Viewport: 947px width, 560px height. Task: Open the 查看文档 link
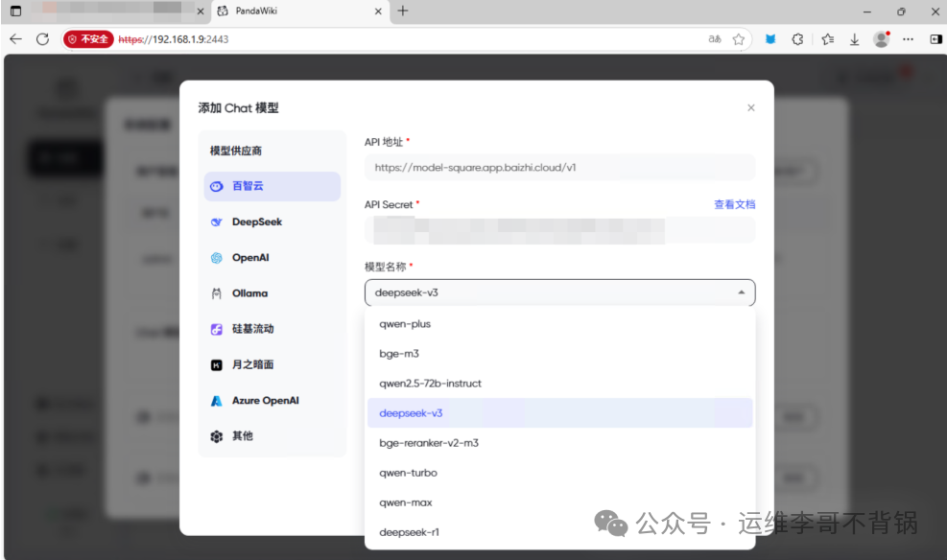tap(734, 204)
